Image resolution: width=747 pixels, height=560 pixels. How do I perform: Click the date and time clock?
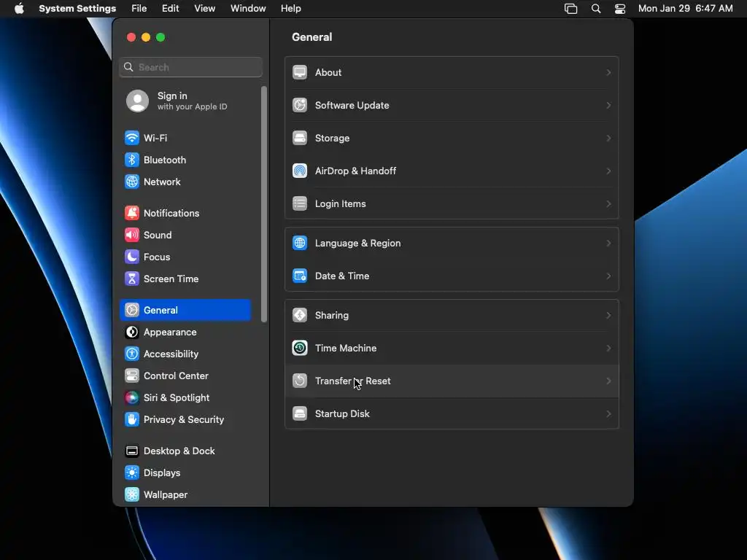click(x=685, y=9)
